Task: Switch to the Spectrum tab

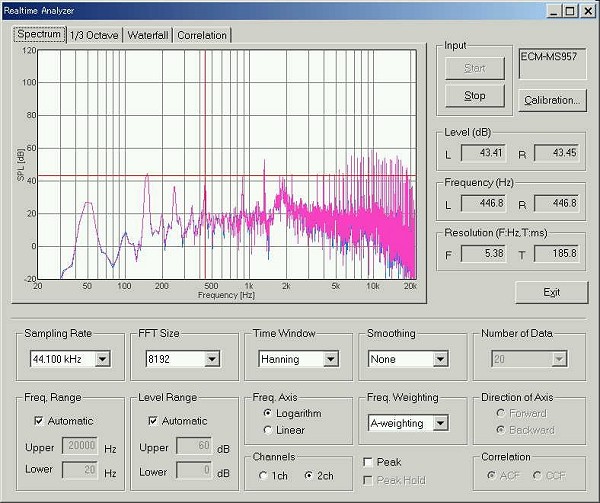Action: [39, 34]
